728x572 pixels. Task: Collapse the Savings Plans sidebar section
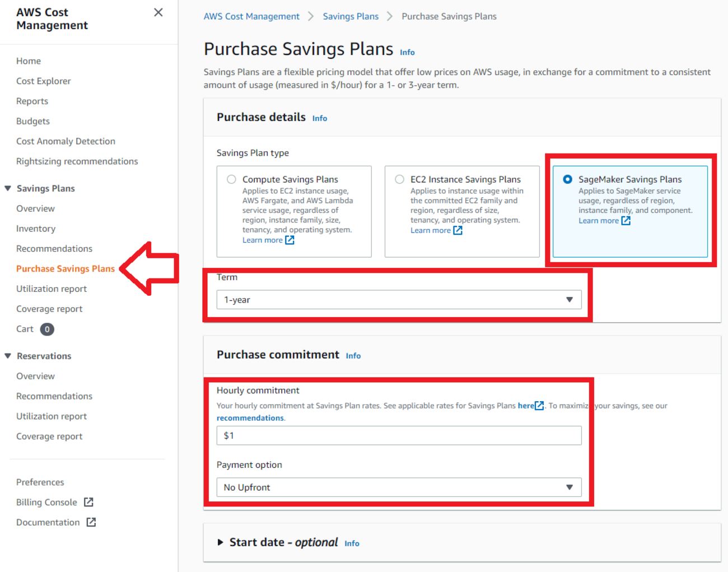click(x=8, y=188)
